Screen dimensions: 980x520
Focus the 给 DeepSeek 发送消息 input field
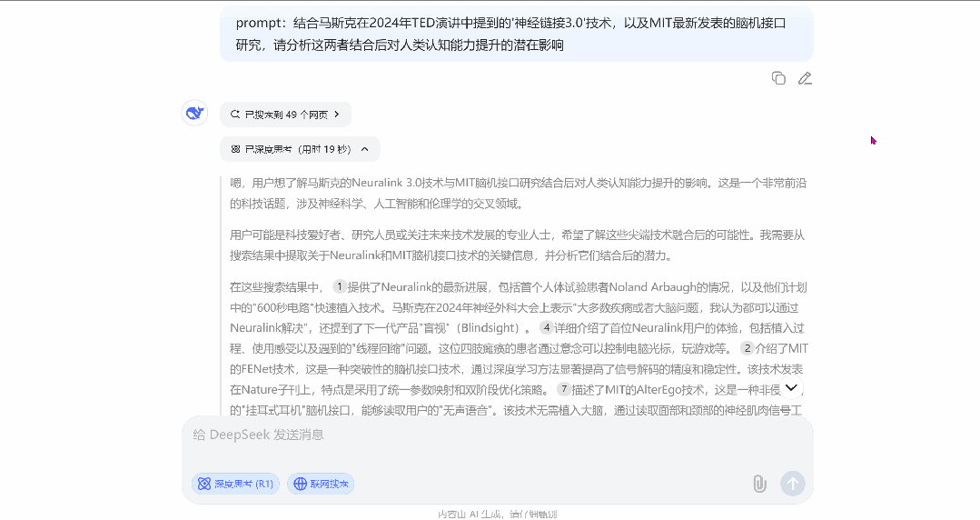tap(490, 435)
